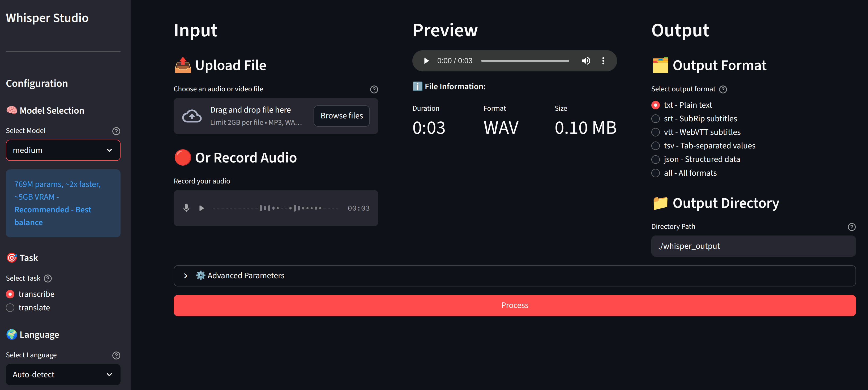This screenshot has height=390, width=868.
Task: Click the 0:03 duration value
Action: (429, 128)
